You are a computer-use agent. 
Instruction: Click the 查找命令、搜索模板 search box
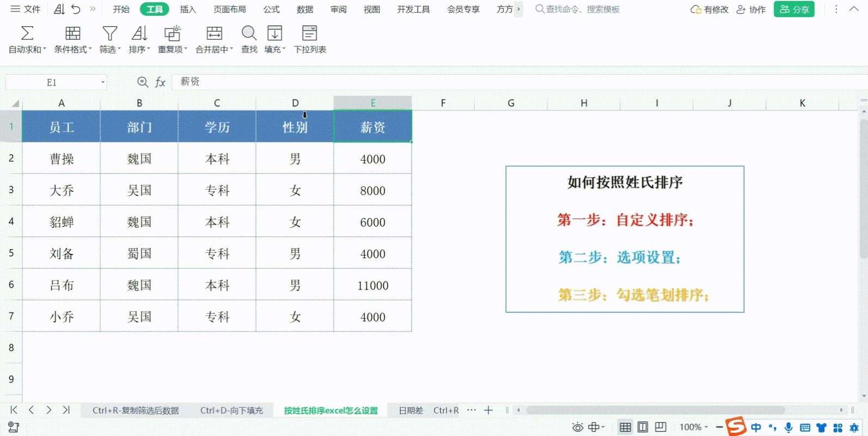[578, 9]
